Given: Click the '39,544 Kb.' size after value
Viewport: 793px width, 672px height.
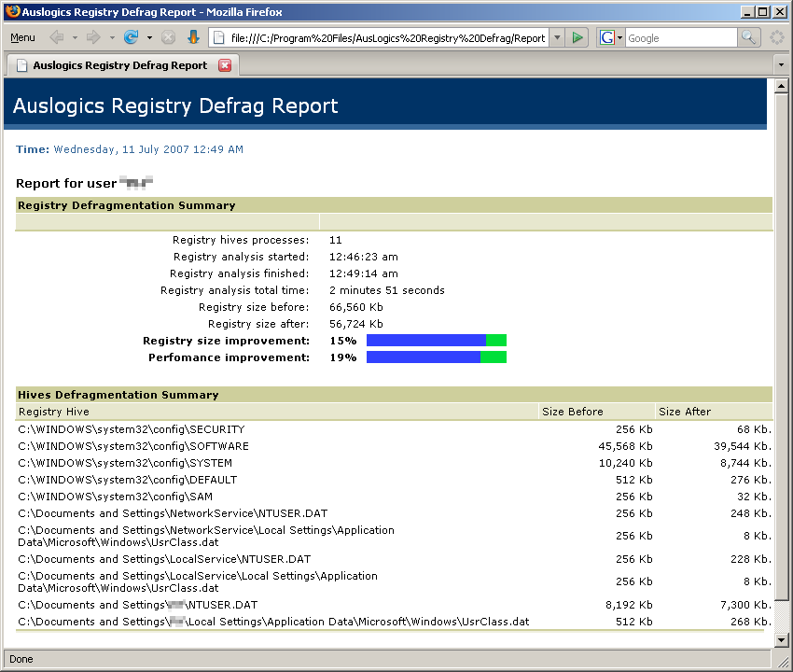Looking at the screenshot, I should [743, 446].
